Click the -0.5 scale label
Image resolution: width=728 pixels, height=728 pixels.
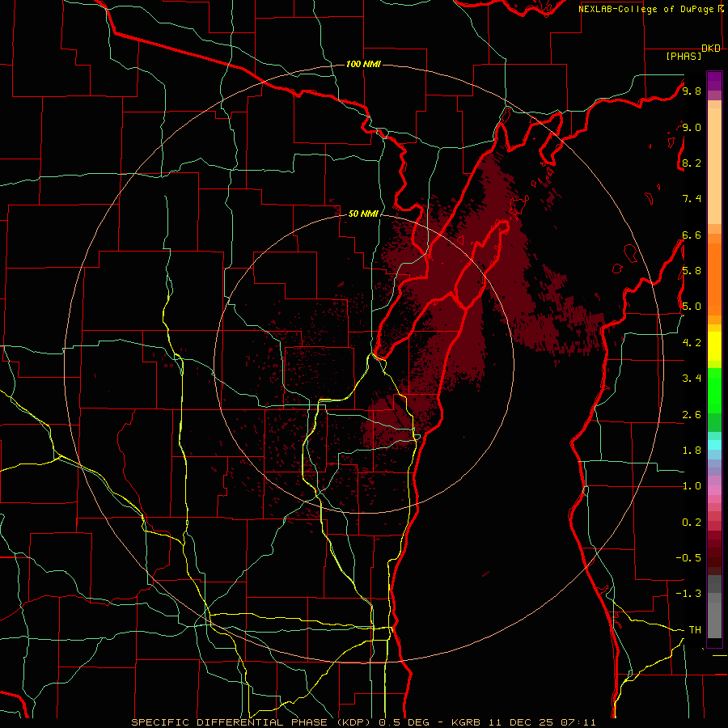(688, 558)
